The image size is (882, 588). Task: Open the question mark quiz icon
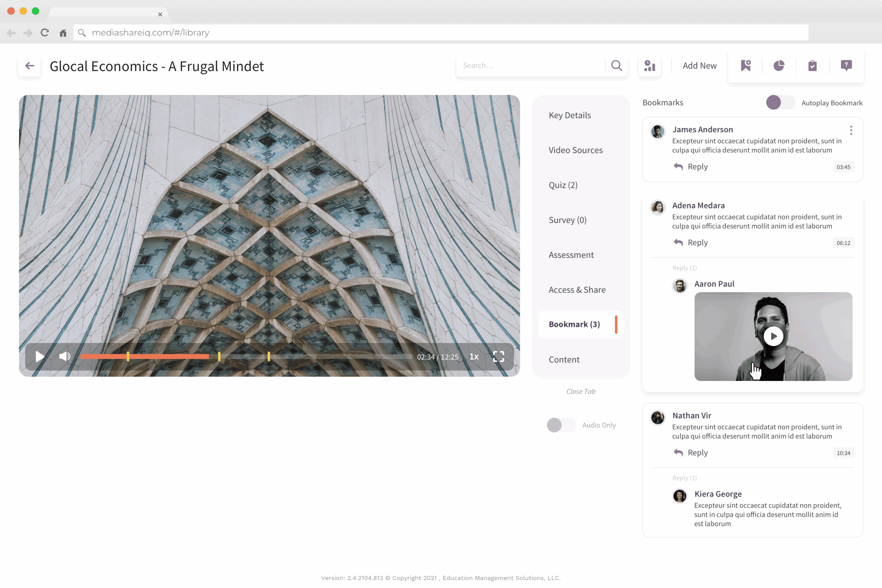point(846,66)
